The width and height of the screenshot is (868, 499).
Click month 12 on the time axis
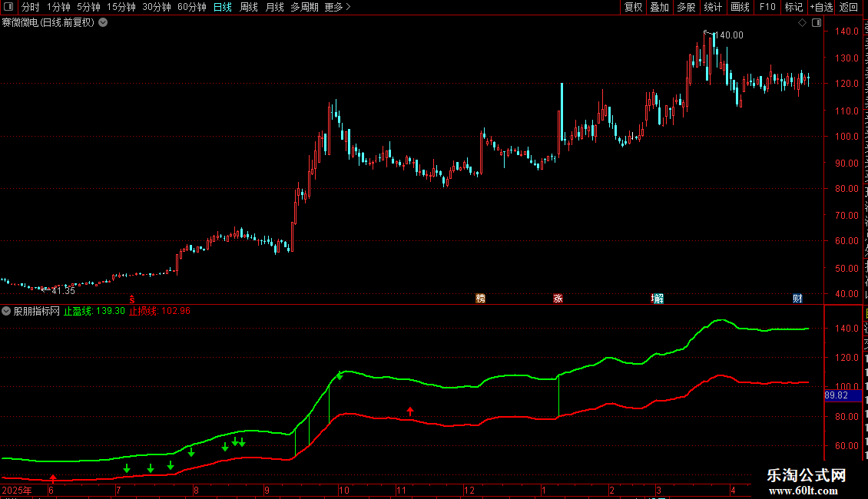tap(469, 490)
